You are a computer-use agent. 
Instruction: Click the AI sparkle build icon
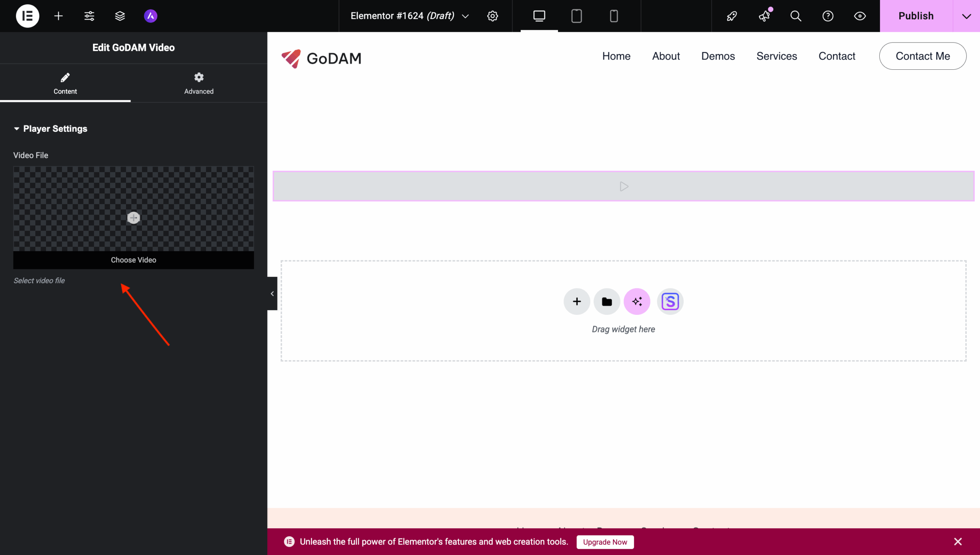637,302
